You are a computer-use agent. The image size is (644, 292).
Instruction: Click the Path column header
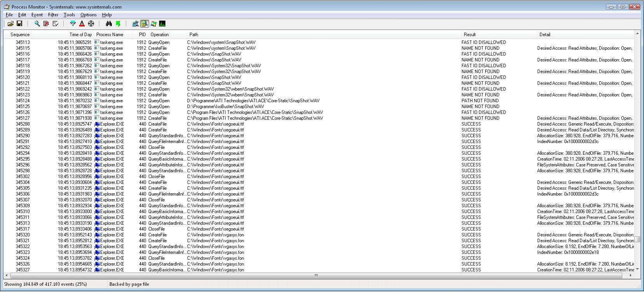324,35
